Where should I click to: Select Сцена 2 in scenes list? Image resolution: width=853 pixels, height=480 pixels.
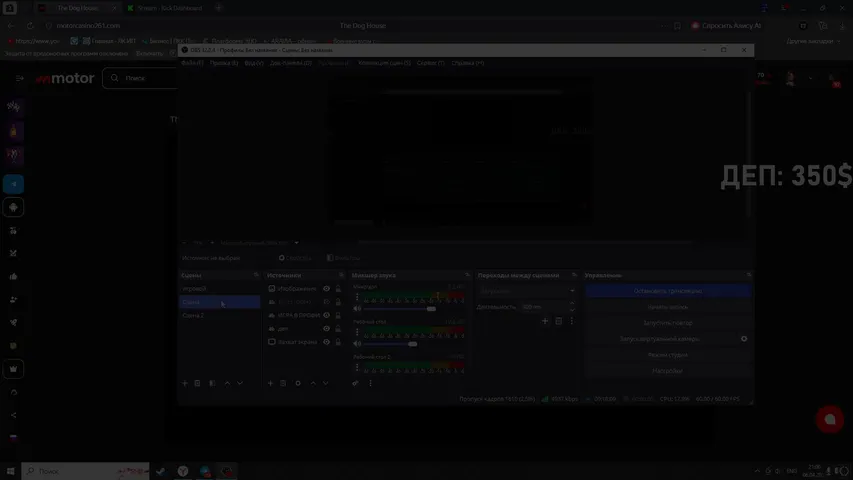coord(195,315)
